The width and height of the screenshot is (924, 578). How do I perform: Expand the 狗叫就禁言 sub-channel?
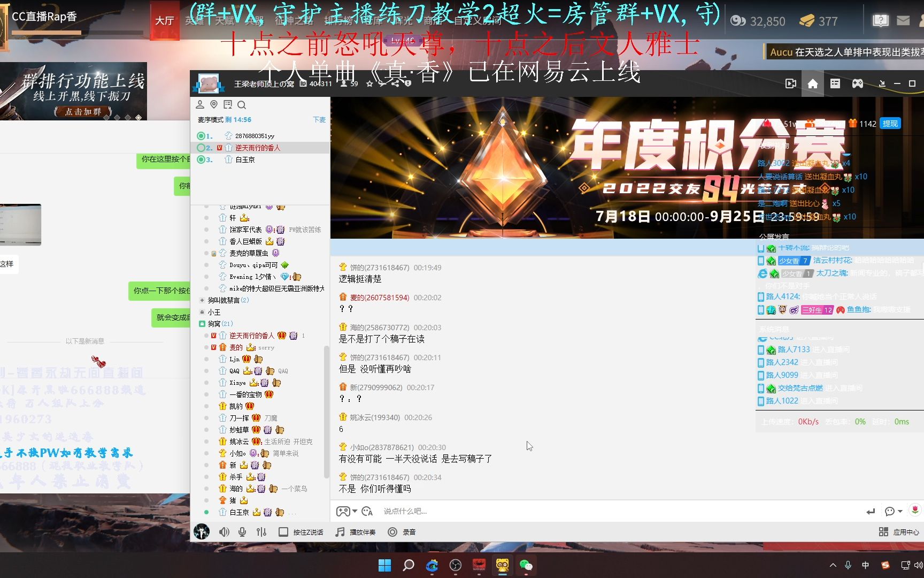(x=202, y=300)
